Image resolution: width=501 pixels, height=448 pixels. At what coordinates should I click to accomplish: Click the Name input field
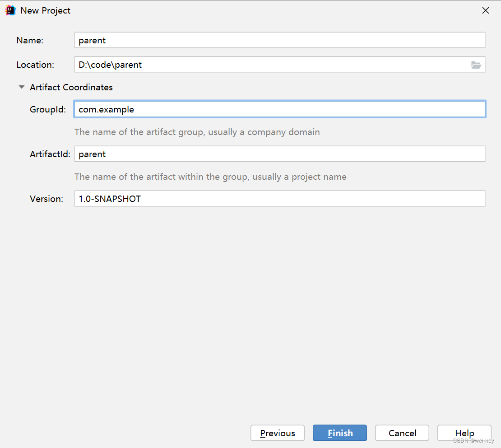coord(279,40)
